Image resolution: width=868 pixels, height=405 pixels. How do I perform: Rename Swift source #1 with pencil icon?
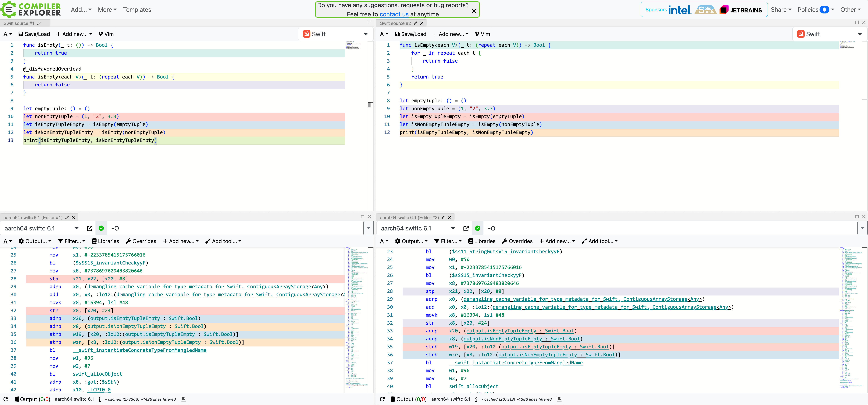coord(39,23)
